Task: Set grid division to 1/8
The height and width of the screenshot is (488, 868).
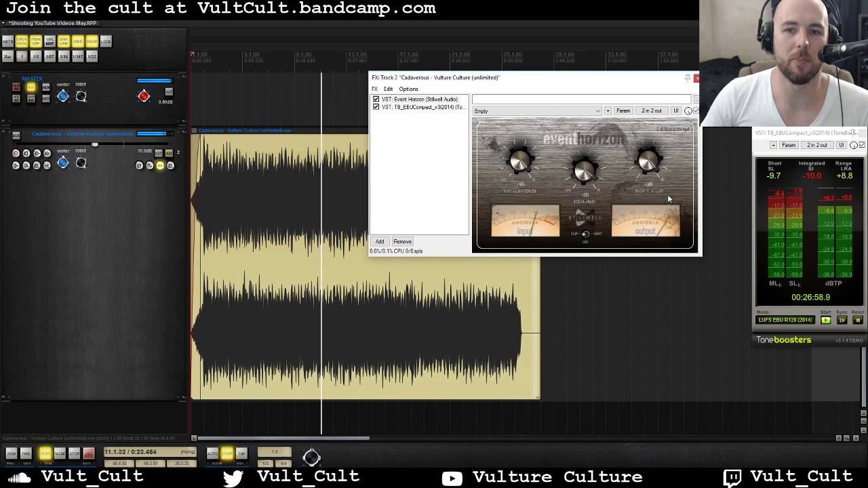Action: [36, 57]
